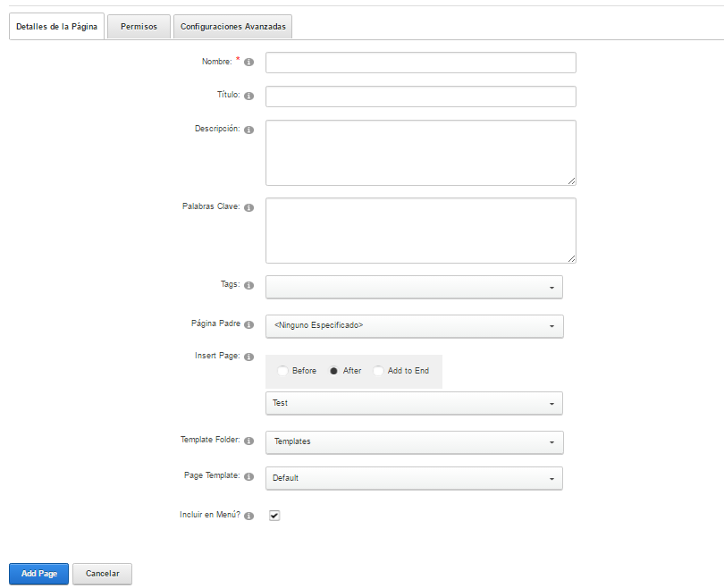Uncheck the Incluir en Menú checkbox

tap(274, 516)
